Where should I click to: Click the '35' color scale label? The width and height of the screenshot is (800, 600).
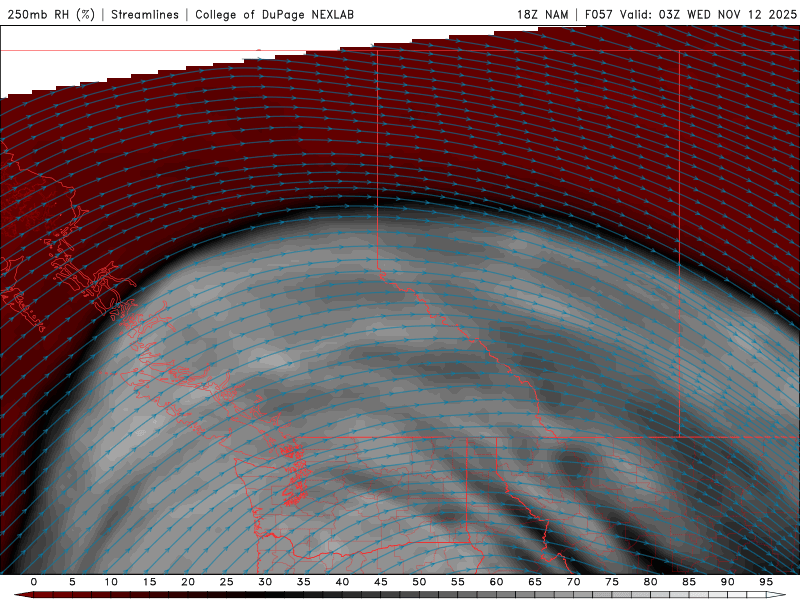(x=303, y=582)
